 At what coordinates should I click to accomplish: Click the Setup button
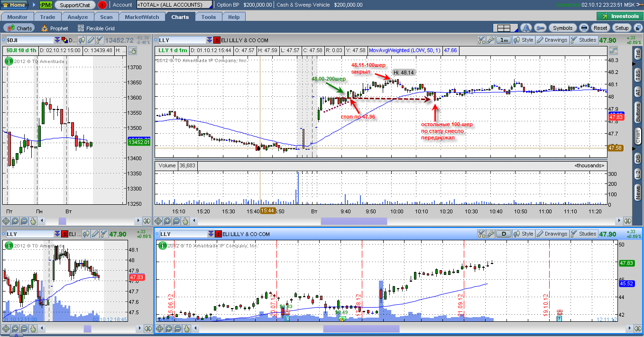point(622,28)
